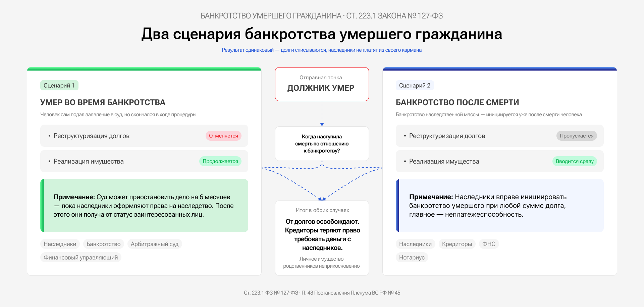Select the "Когда наступила смерть" question box

(x=322, y=144)
